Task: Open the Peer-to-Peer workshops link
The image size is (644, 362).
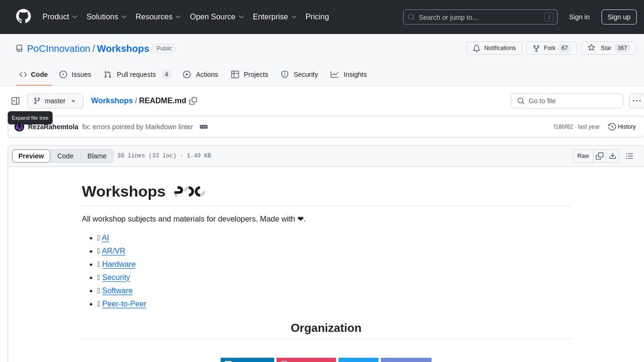Action: 124,304
